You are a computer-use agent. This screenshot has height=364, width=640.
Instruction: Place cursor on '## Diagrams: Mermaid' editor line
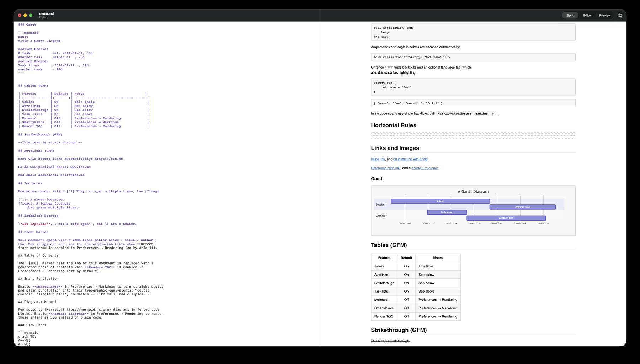(x=38, y=302)
